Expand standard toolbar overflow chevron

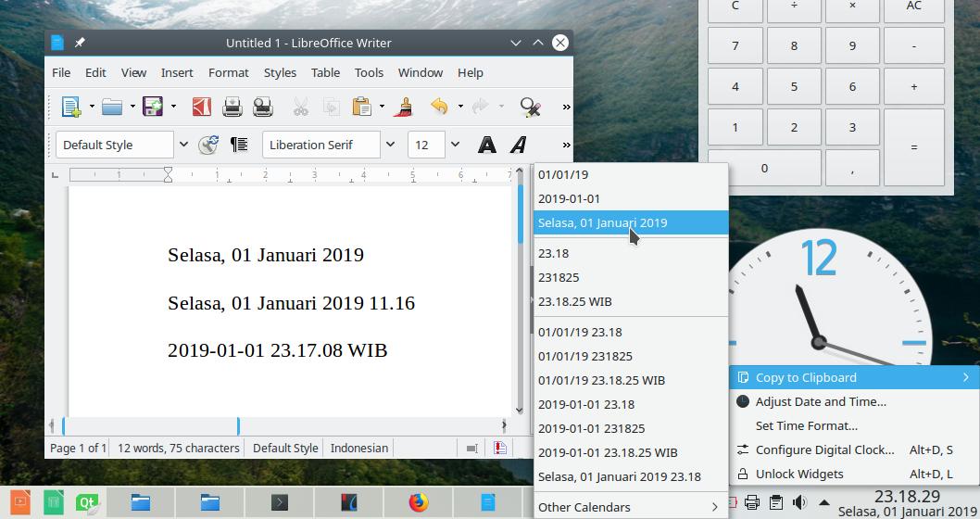click(566, 107)
